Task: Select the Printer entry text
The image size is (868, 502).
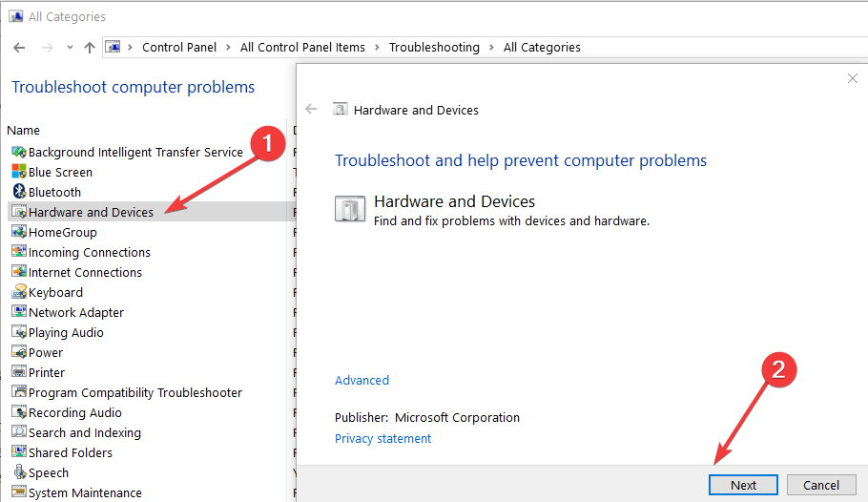Action: (x=47, y=372)
